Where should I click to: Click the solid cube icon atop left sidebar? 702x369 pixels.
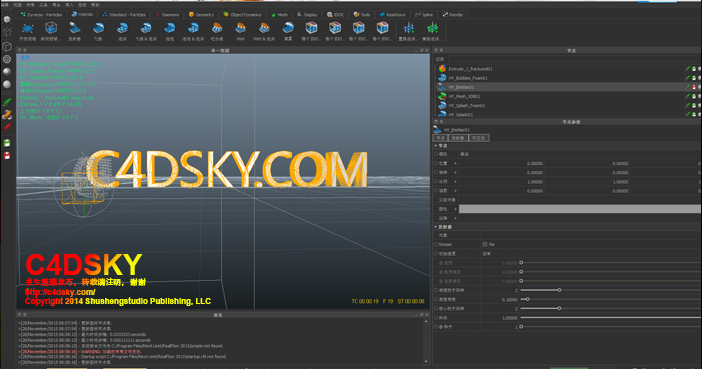(x=7, y=19)
